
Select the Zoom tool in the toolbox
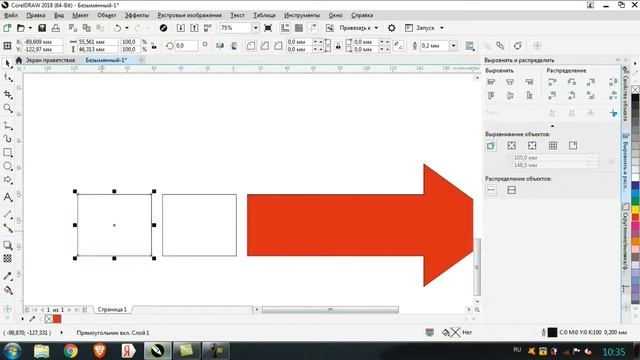(x=7, y=108)
